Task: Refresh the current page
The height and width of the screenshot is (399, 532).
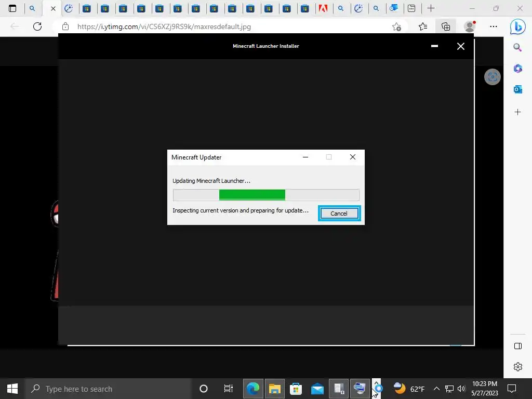Action: pyautogui.click(x=37, y=26)
